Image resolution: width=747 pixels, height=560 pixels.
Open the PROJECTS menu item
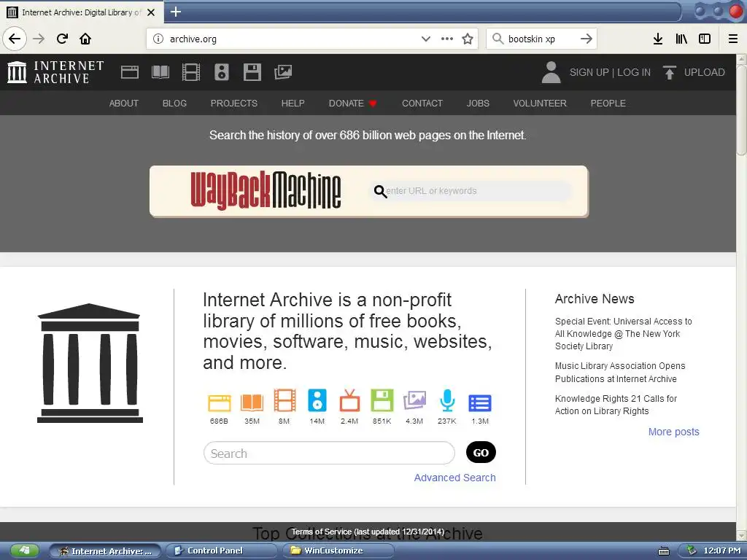234,103
